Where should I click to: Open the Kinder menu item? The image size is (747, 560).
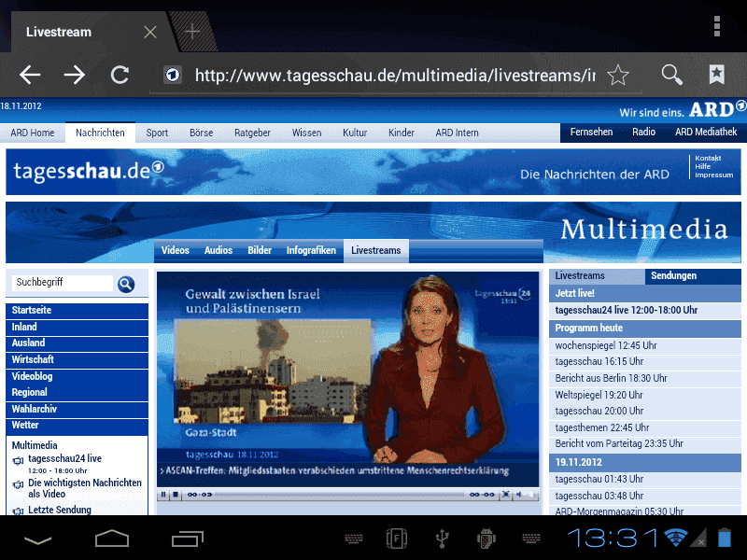(x=402, y=133)
